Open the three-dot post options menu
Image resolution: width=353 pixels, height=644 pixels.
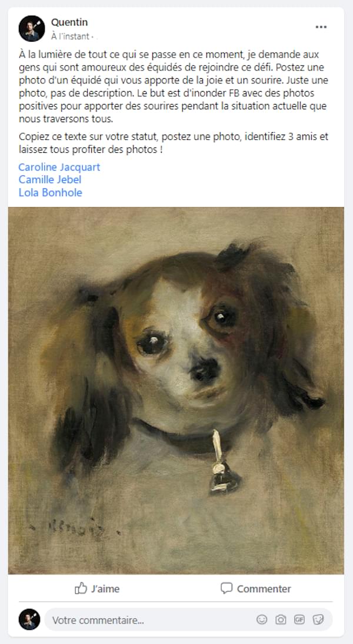pyautogui.click(x=321, y=27)
